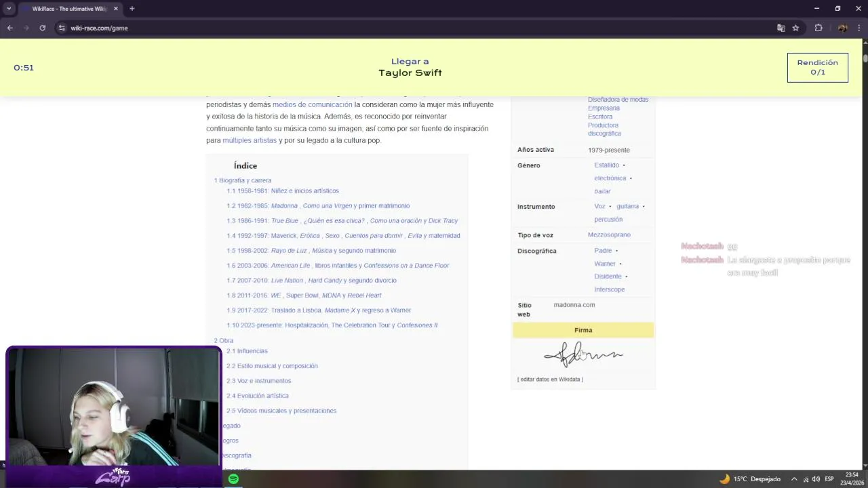This screenshot has height=488, width=868.
Task: Open the volume icon in system tray
Action: tap(816, 479)
